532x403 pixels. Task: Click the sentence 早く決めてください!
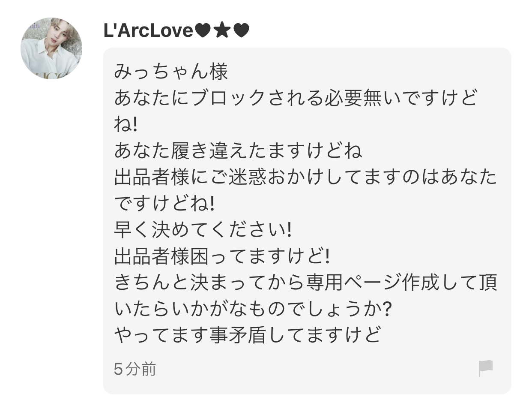coord(203,230)
